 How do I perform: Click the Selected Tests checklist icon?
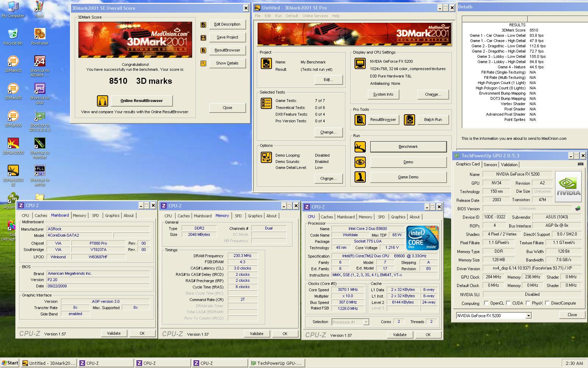[x=266, y=103]
